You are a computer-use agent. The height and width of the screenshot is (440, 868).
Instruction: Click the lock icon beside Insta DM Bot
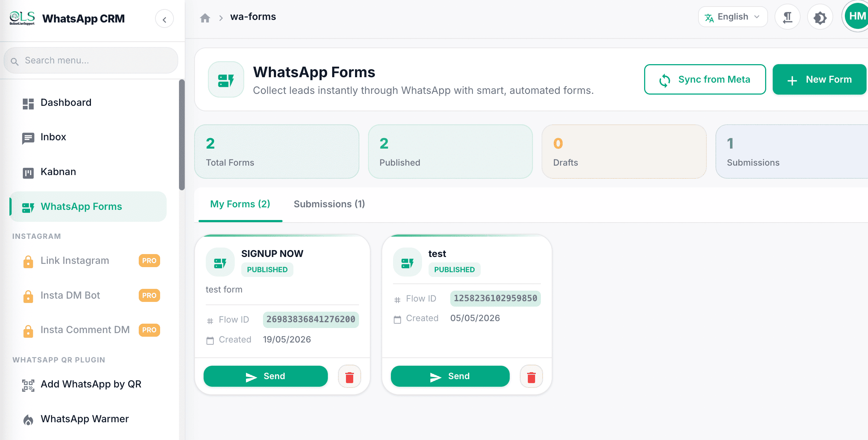[x=28, y=296]
